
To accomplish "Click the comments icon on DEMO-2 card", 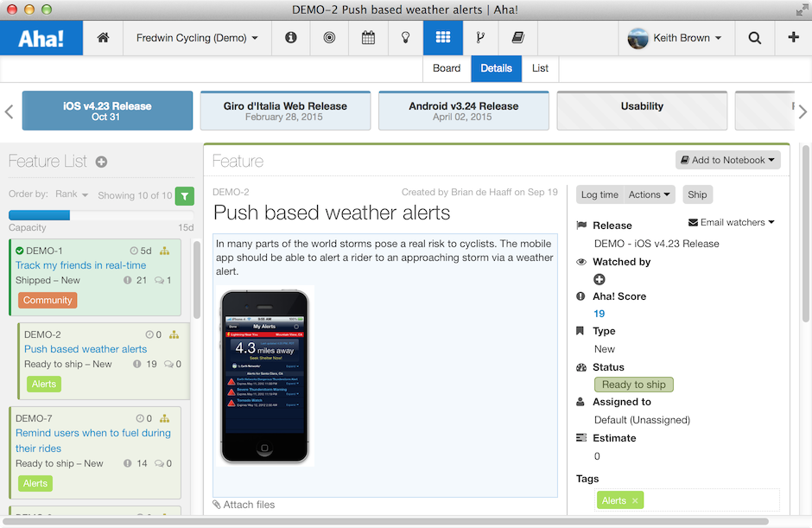I will 168,365.
